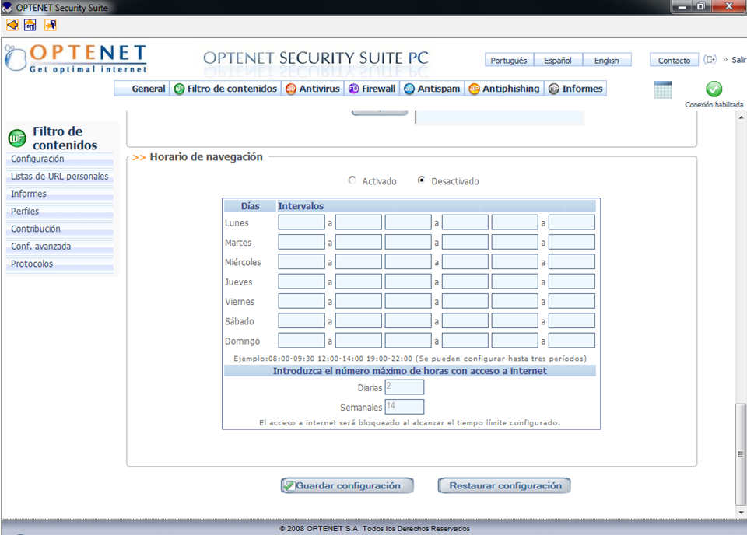The height and width of the screenshot is (560, 747).
Task: Open the calendar icon near connection status
Action: pos(663,89)
